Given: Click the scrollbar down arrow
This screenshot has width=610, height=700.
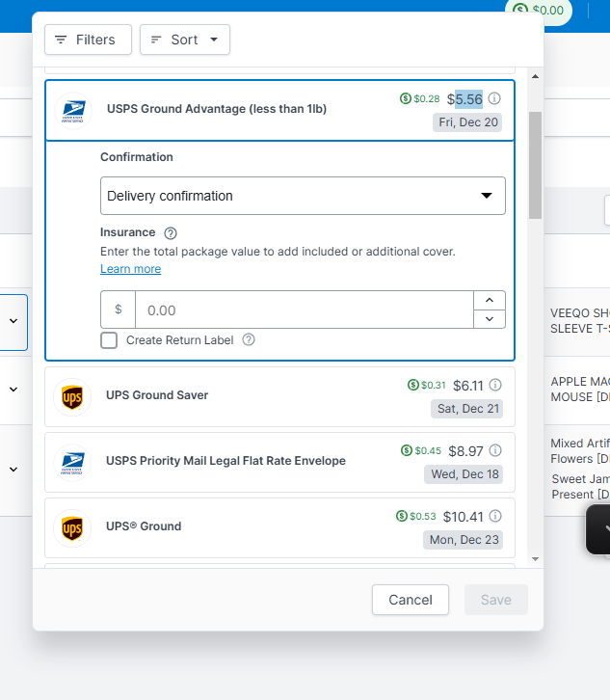Looking at the screenshot, I should [x=536, y=559].
